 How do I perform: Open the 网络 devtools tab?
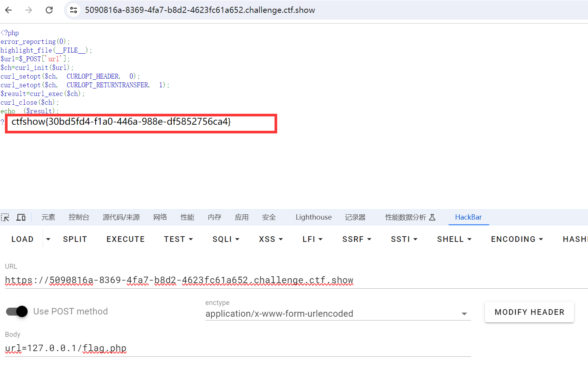(x=160, y=217)
